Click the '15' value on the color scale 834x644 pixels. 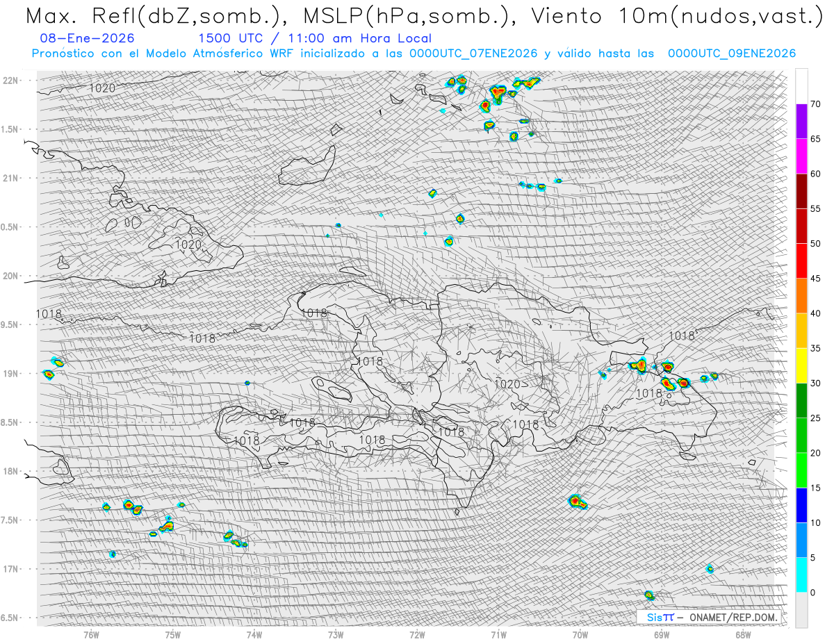pyautogui.click(x=815, y=488)
